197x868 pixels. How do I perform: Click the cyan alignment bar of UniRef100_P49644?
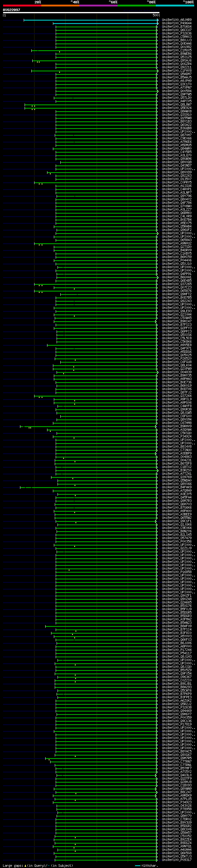point(105,23)
